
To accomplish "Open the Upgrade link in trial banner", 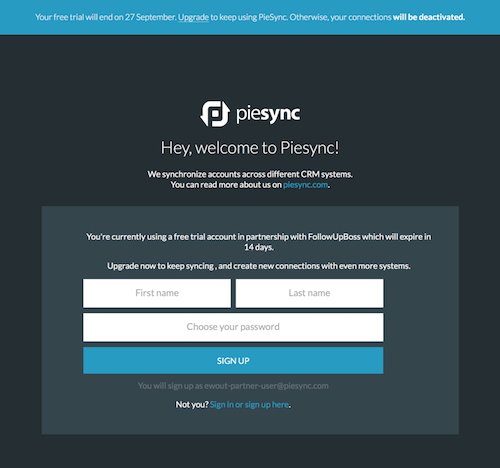I will (x=193, y=17).
